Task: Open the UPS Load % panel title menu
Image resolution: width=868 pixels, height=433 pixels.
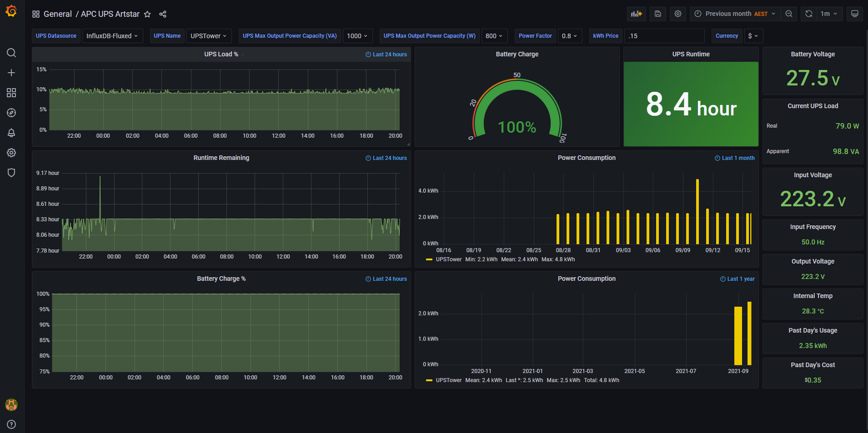Action: coord(221,54)
